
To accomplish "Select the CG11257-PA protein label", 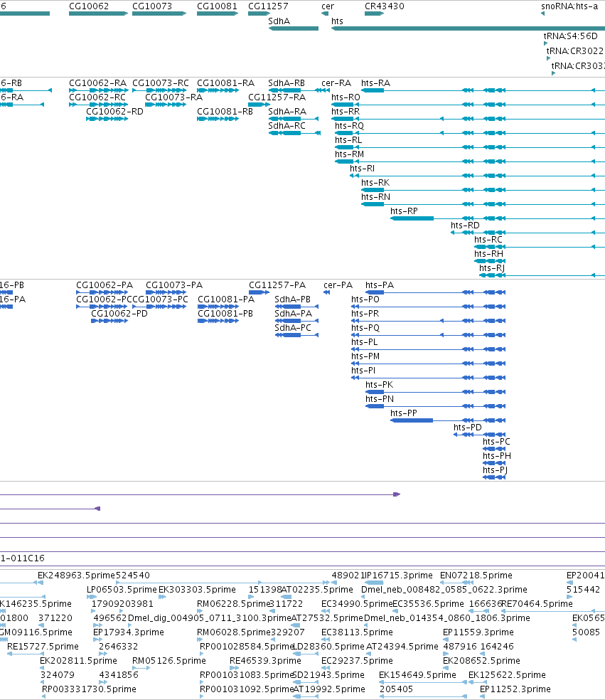I will click(277, 285).
